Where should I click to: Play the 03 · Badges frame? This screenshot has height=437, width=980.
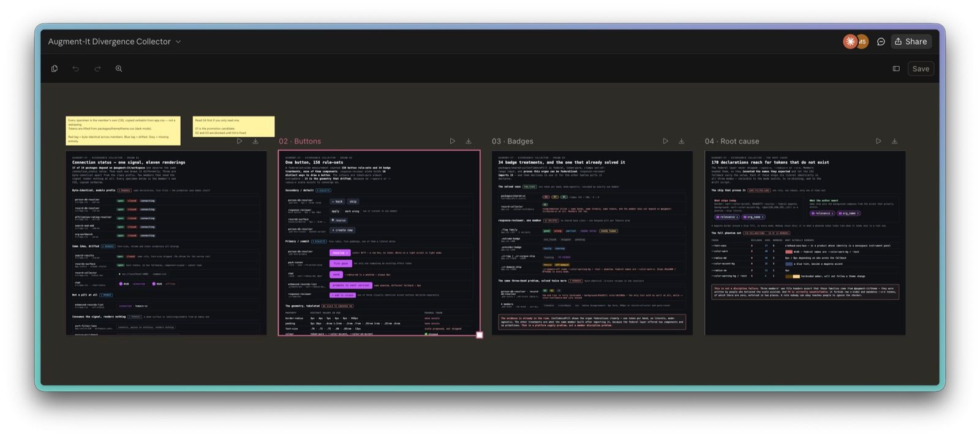pos(665,141)
